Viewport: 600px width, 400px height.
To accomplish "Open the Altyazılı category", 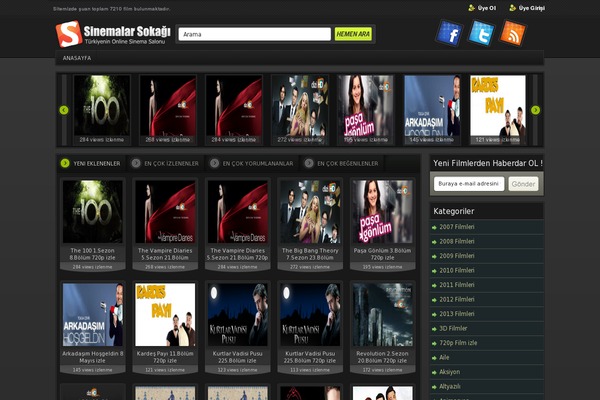I will click(450, 387).
